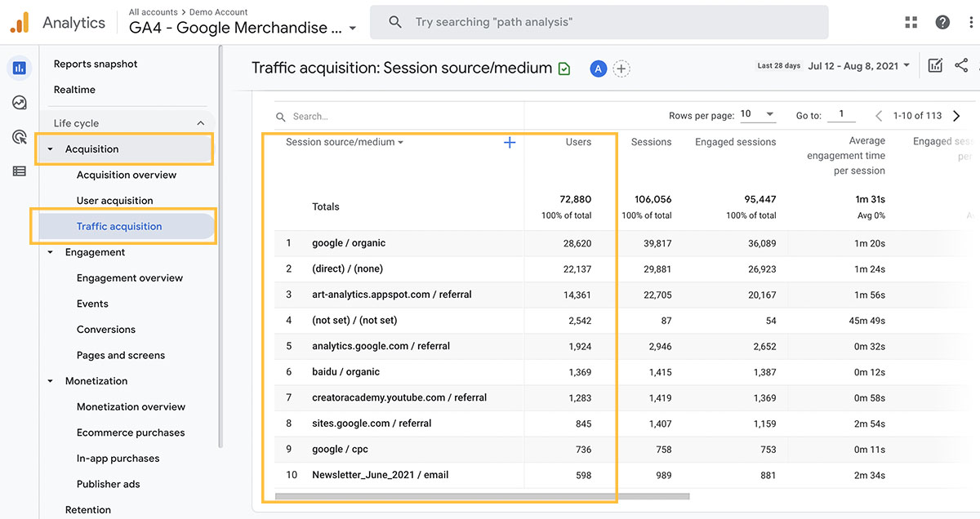Open the Retention report
The width and height of the screenshot is (980, 519).
(x=88, y=510)
